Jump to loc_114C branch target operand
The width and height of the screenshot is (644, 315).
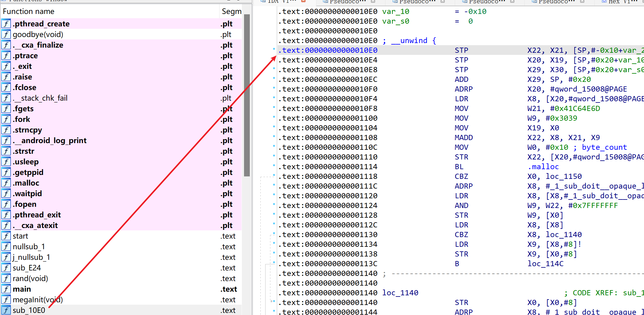point(545,264)
